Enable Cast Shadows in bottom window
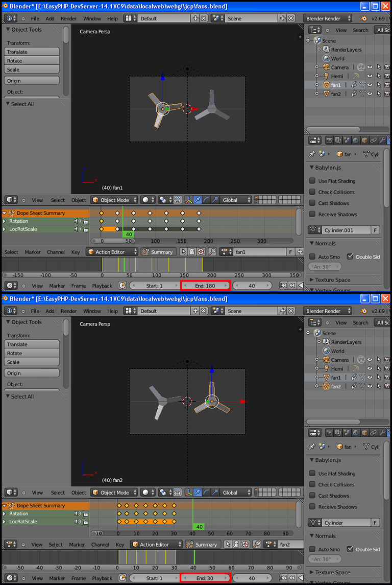This screenshot has height=585, width=392. tap(312, 496)
